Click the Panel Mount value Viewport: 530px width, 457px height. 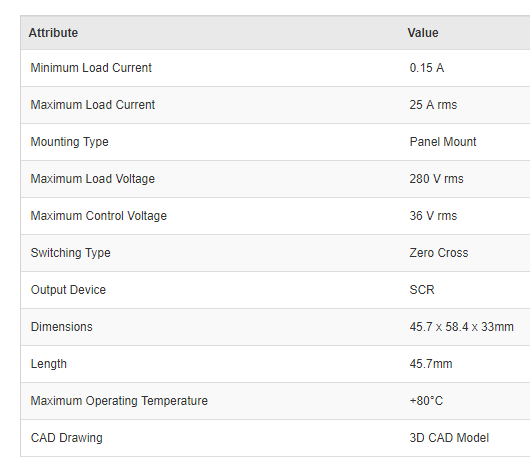coord(443,142)
